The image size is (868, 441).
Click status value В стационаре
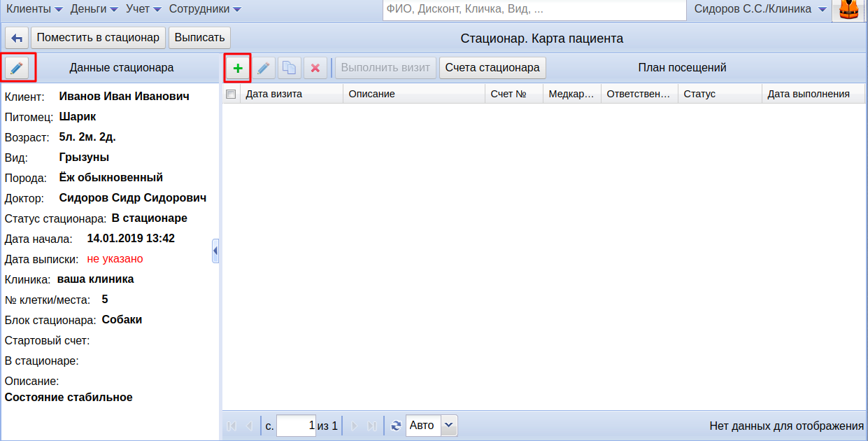click(x=150, y=218)
